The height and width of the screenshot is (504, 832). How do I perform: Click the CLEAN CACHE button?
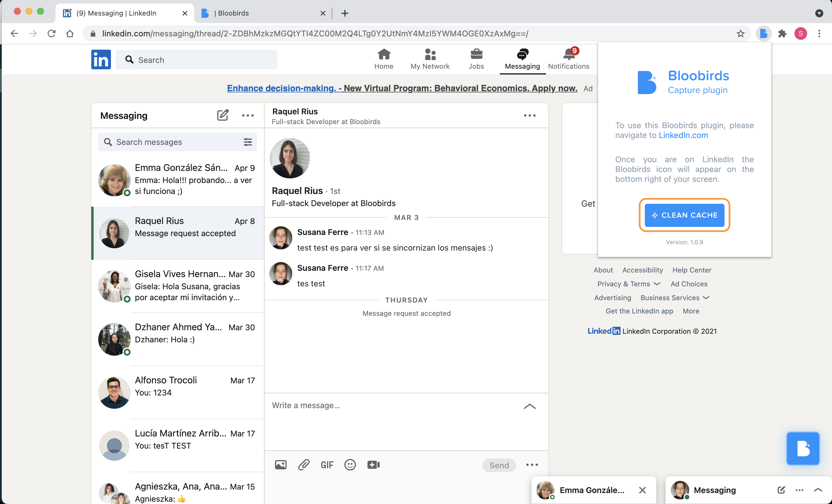(x=684, y=215)
